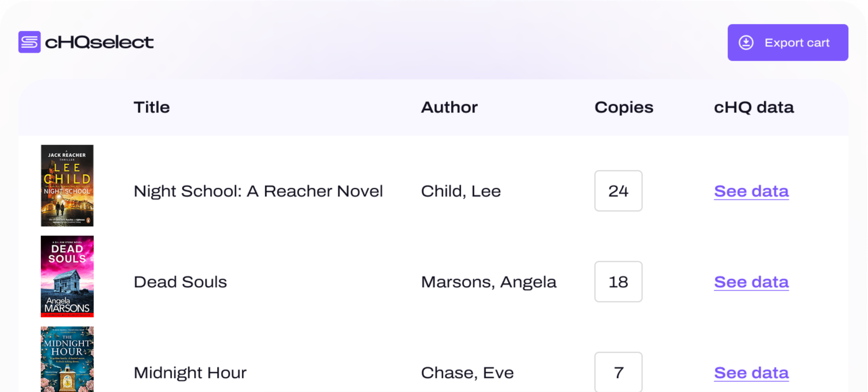Click the cHQselect logo icon
868x392 pixels.
tap(29, 42)
